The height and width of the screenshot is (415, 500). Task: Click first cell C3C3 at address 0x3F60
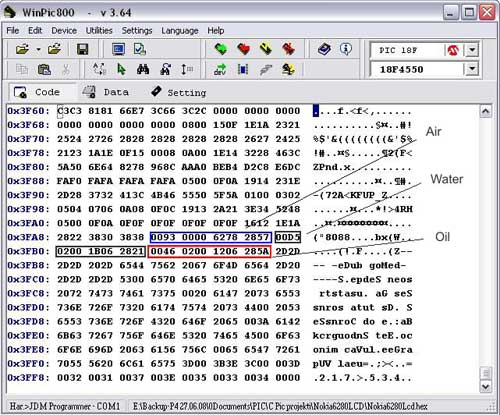(x=69, y=111)
